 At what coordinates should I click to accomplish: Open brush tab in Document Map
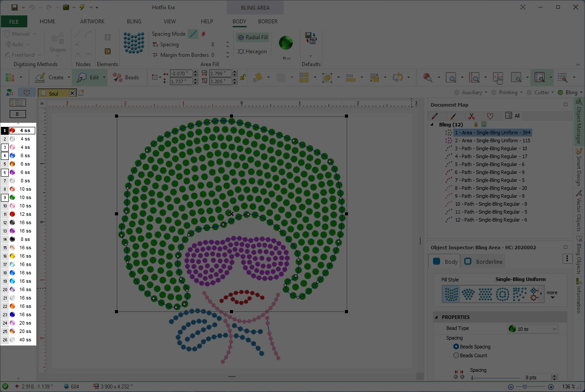pyautogui.click(x=453, y=116)
